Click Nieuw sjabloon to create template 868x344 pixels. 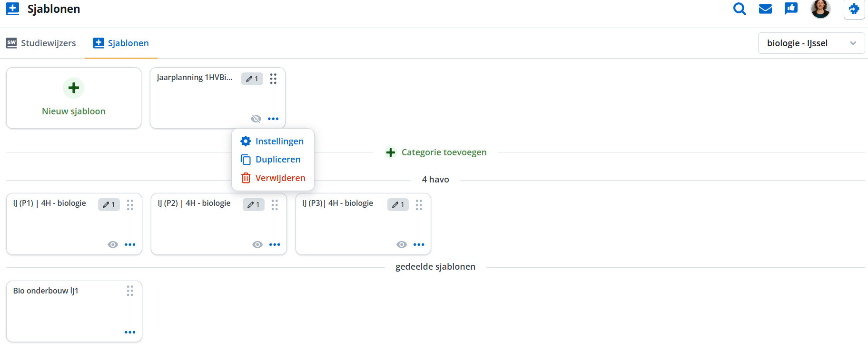[x=74, y=98]
